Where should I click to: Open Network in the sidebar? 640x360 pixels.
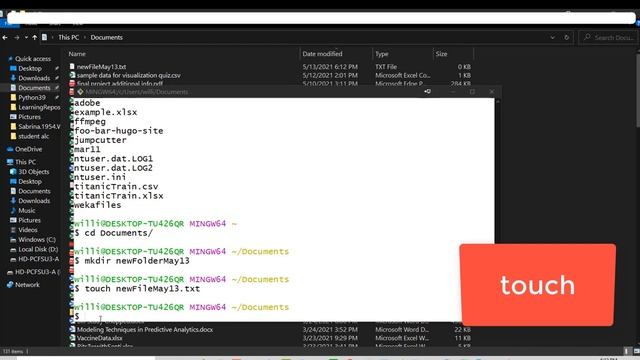pos(27,285)
